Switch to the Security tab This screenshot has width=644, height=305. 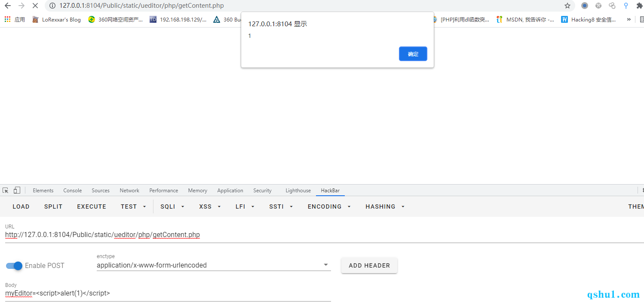point(262,191)
